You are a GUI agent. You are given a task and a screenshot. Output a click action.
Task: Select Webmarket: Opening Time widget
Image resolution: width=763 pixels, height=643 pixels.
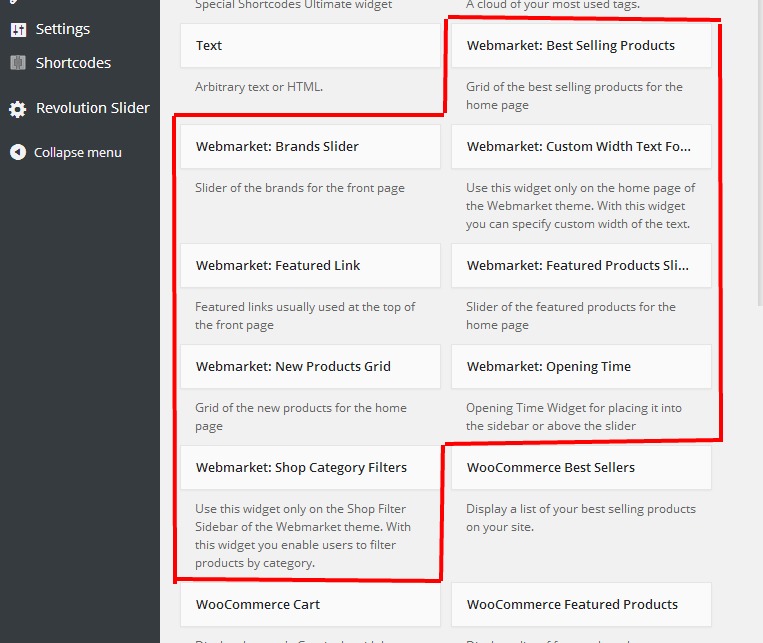point(581,367)
